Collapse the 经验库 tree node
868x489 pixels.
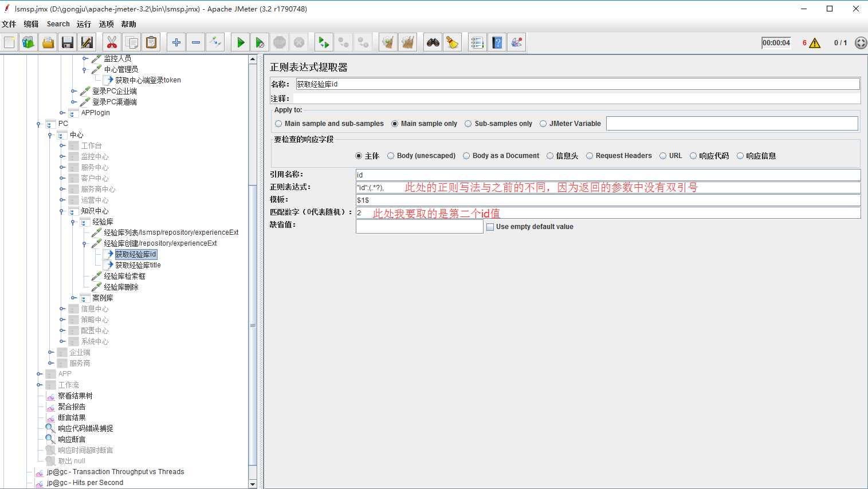(x=73, y=222)
